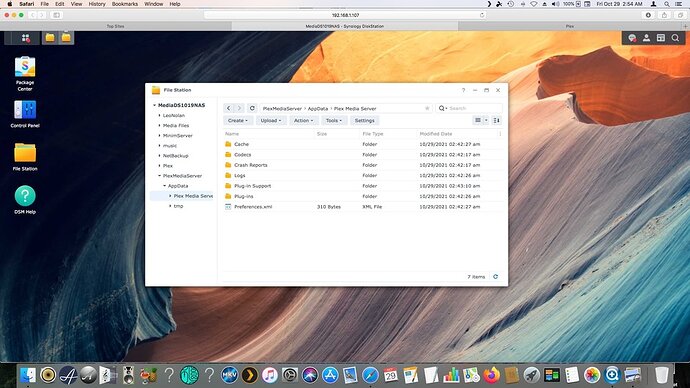Open the Window menu in menu bar
Viewport: 690px width, 388px height.
point(154,4)
